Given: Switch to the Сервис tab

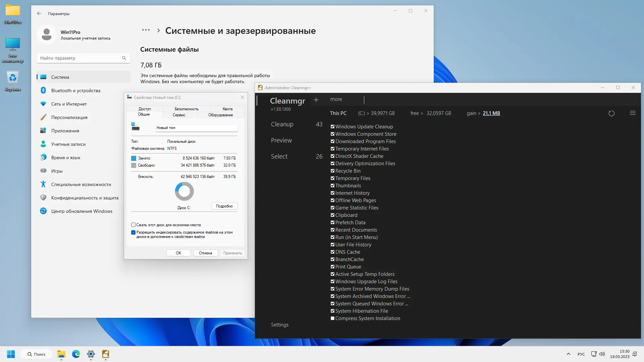Looking at the screenshot, I should click(179, 115).
